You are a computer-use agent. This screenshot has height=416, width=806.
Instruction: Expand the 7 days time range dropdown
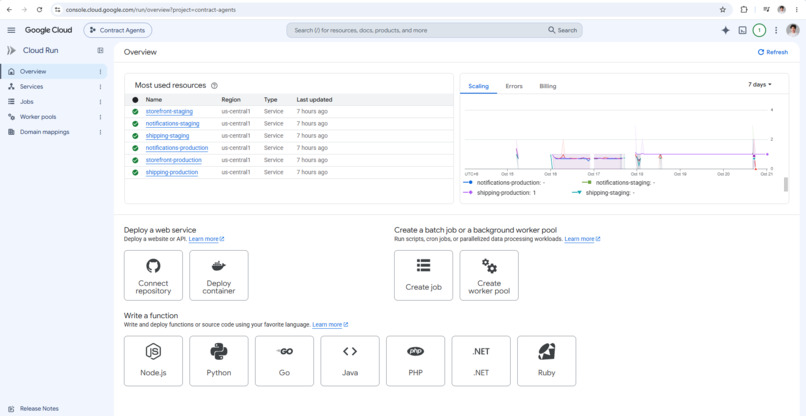click(x=760, y=85)
